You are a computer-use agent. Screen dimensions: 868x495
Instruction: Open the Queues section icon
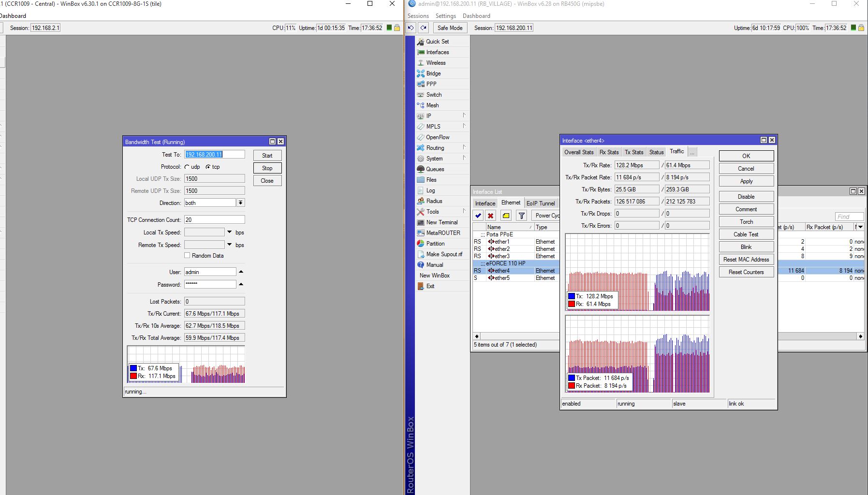[421, 169]
